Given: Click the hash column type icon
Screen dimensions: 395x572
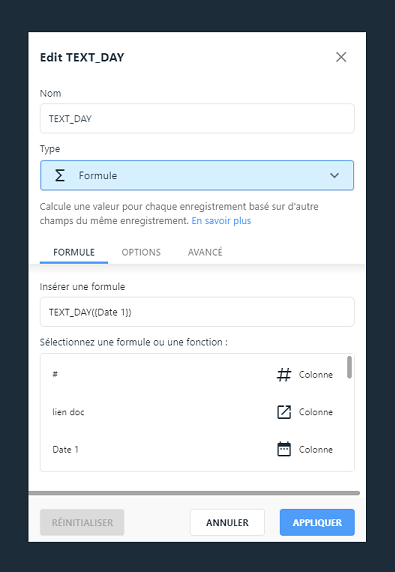Looking at the screenshot, I should pyautogui.click(x=284, y=375).
